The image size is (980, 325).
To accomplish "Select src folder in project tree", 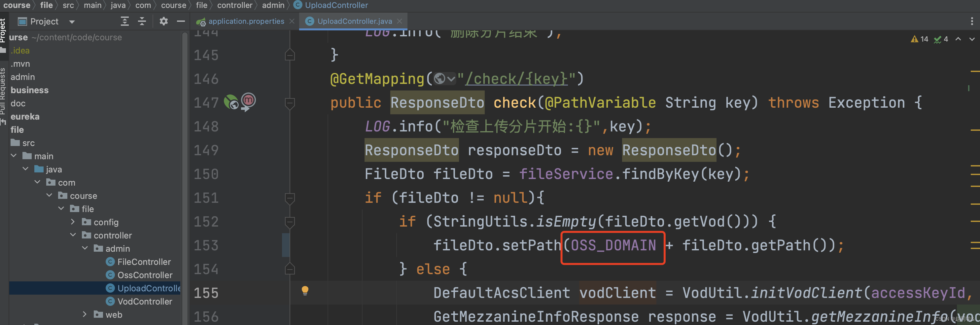I will [x=23, y=143].
